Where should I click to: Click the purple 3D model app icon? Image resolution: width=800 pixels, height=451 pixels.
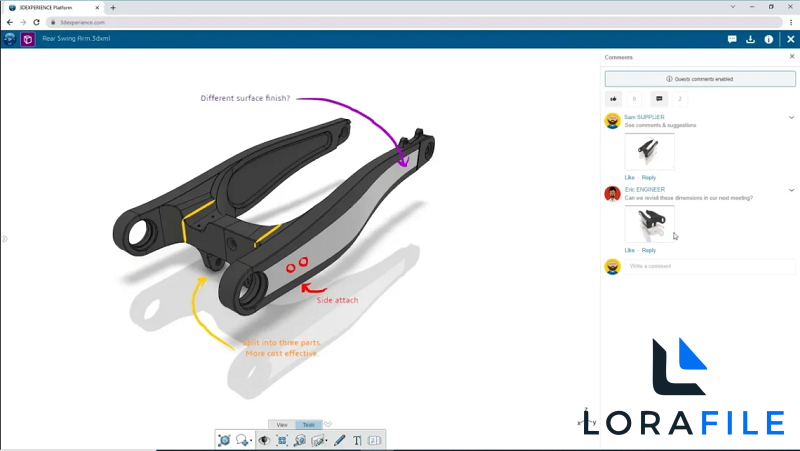click(28, 39)
